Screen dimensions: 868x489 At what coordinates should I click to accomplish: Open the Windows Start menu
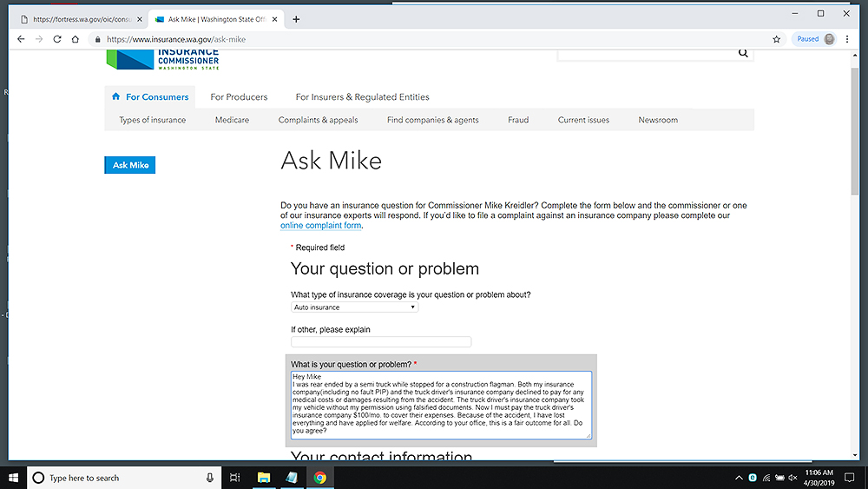click(14, 478)
